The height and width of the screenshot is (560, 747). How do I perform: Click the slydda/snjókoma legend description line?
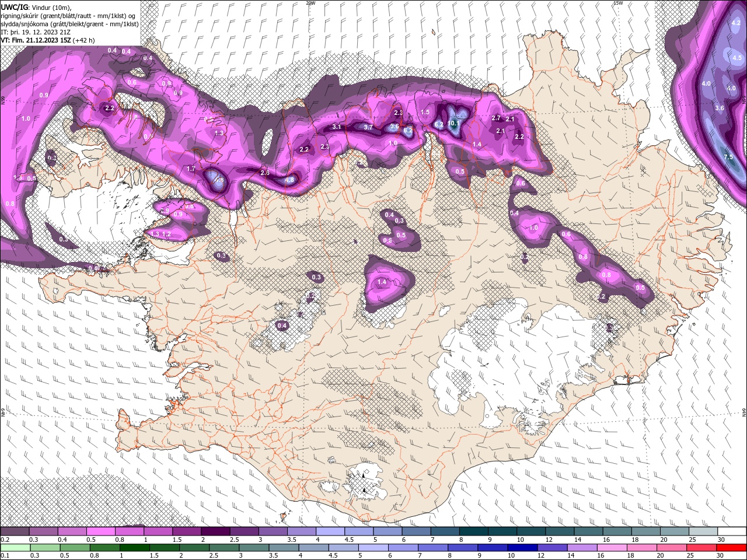click(69, 24)
